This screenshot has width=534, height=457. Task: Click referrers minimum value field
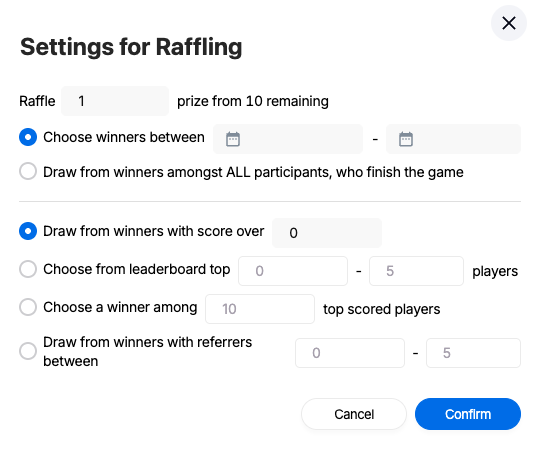pos(350,353)
